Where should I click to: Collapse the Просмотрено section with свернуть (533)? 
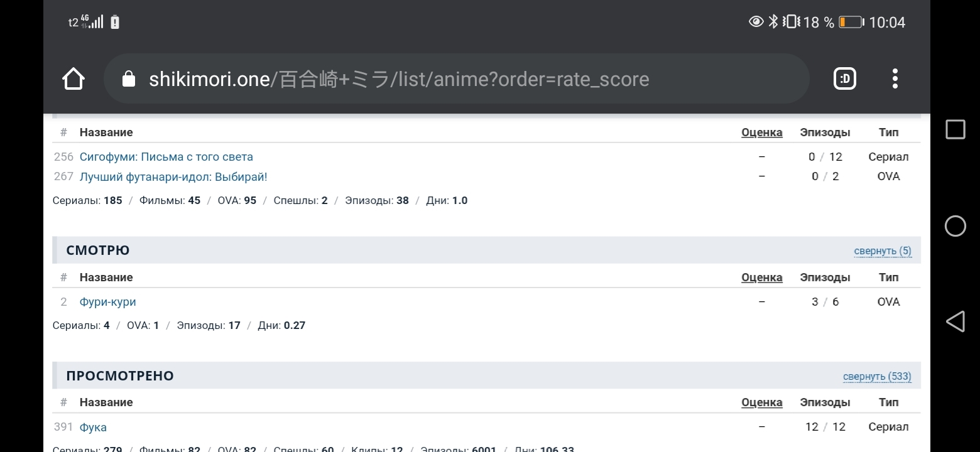tap(877, 377)
